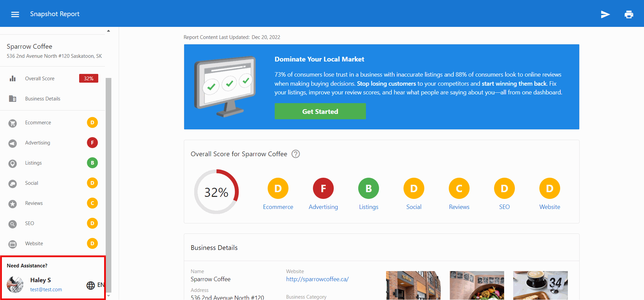Image resolution: width=644 pixels, height=300 pixels.
Task: Click Haley S profile avatar
Action: pyautogui.click(x=15, y=285)
